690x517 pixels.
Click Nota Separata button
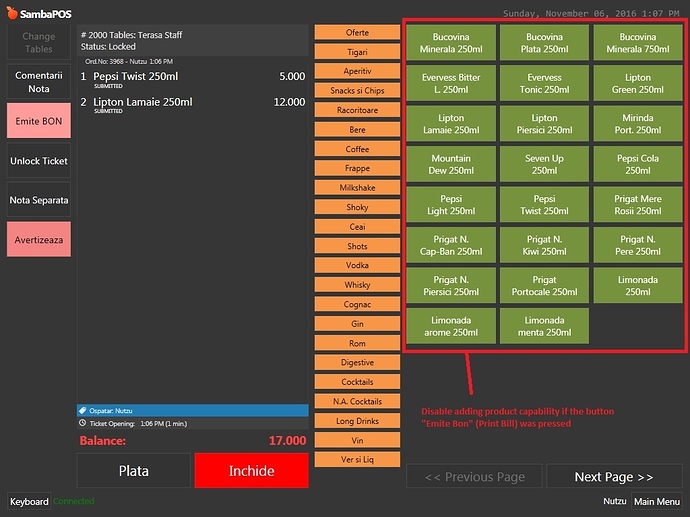[39, 200]
